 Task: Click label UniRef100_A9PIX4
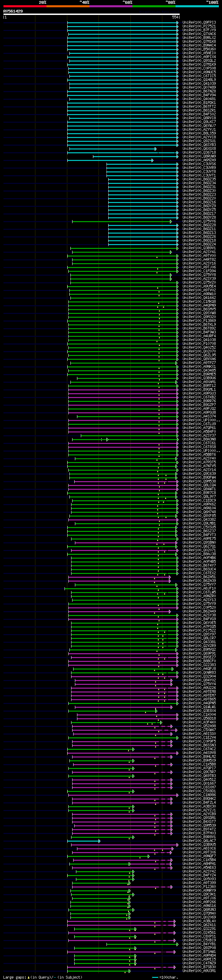[x=199, y=57]
